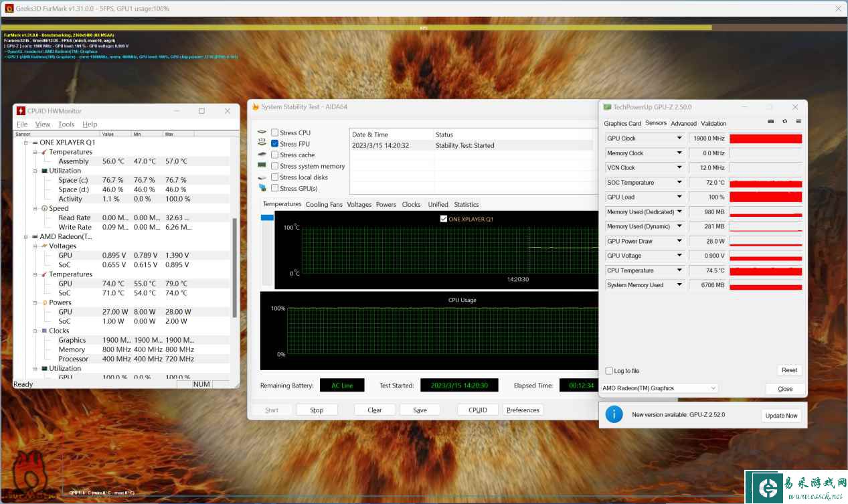
Task: Toggle ONE XPLAYER Q1 checkbox on the temperature graph
Action: [444, 219]
